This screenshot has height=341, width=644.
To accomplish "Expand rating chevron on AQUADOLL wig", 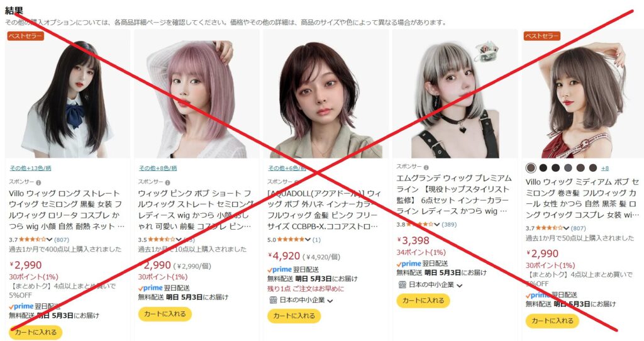I will pos(308,240).
